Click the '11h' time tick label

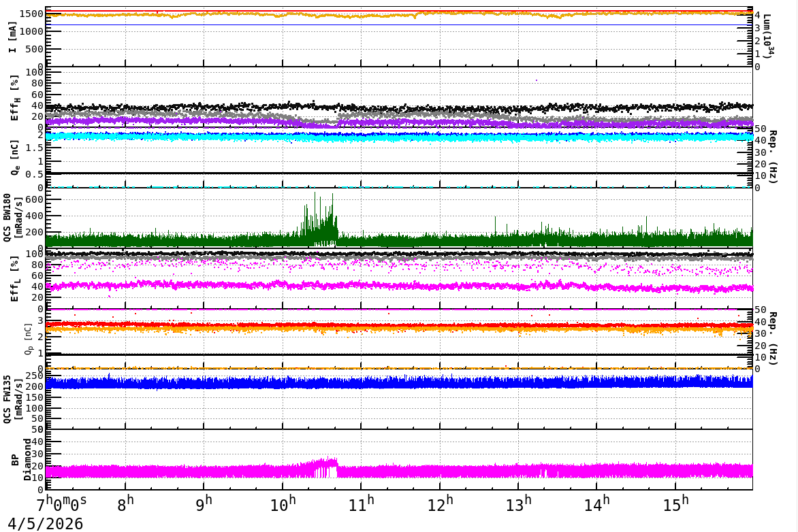[x=362, y=504]
